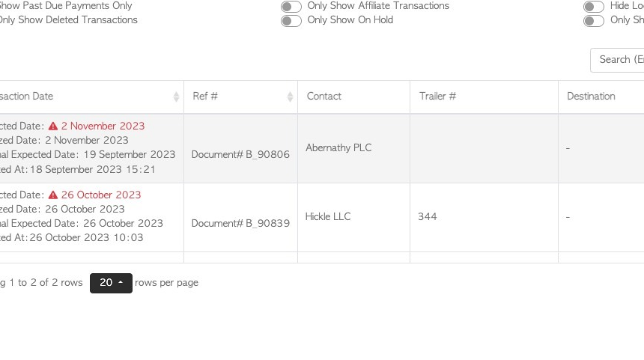The height and width of the screenshot is (360, 644).
Task: Open the 20 rows per page dropdown
Action: click(111, 283)
